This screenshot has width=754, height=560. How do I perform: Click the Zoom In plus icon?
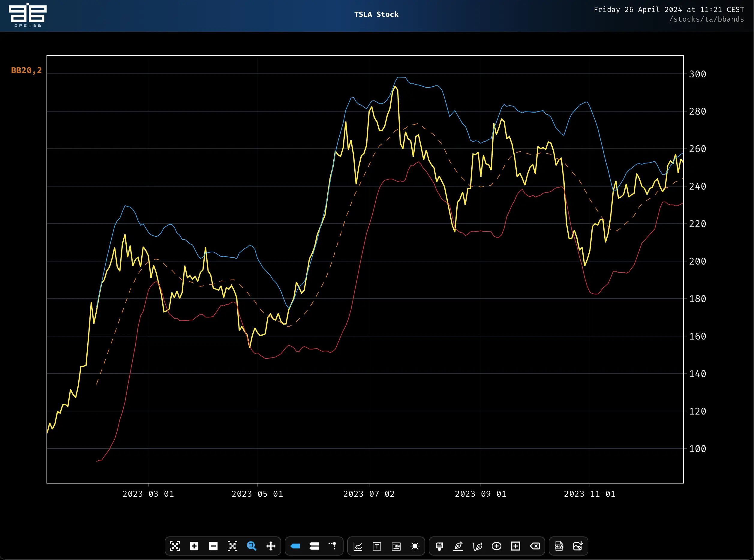pos(194,546)
